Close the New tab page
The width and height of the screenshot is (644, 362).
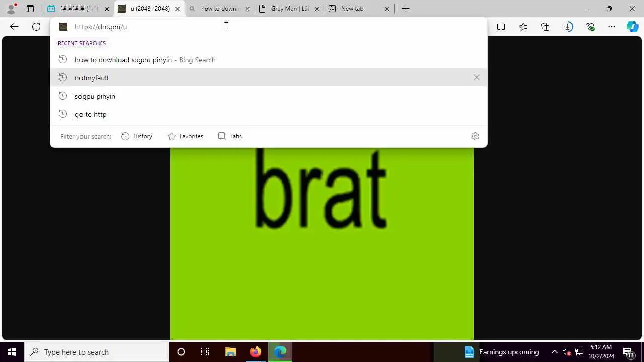(387, 9)
